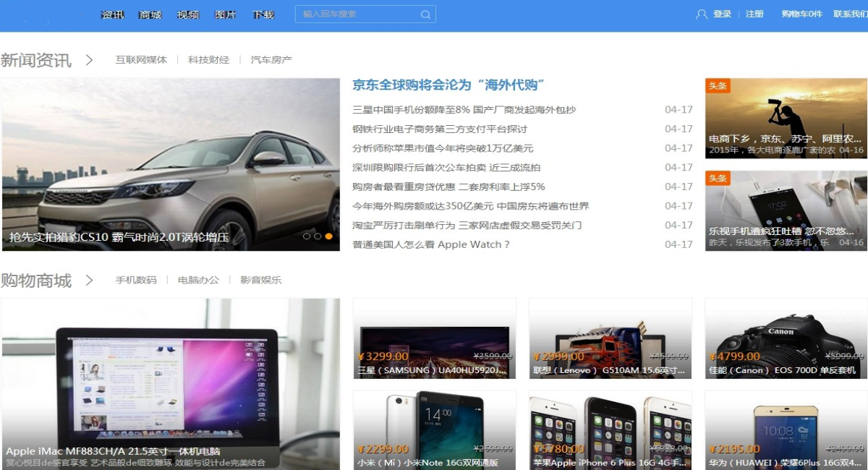The width and height of the screenshot is (868, 470).
Task: Open the 联系我们 contact link
Action: pos(851,14)
